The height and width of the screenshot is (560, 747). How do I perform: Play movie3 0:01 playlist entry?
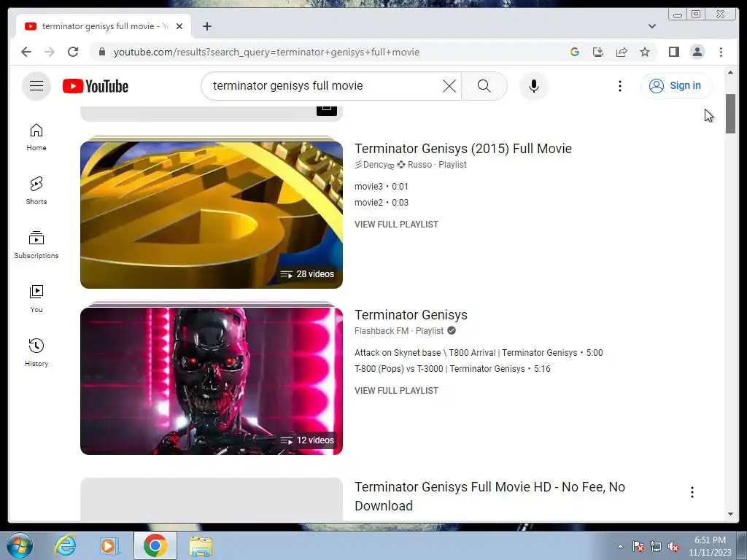click(x=381, y=186)
